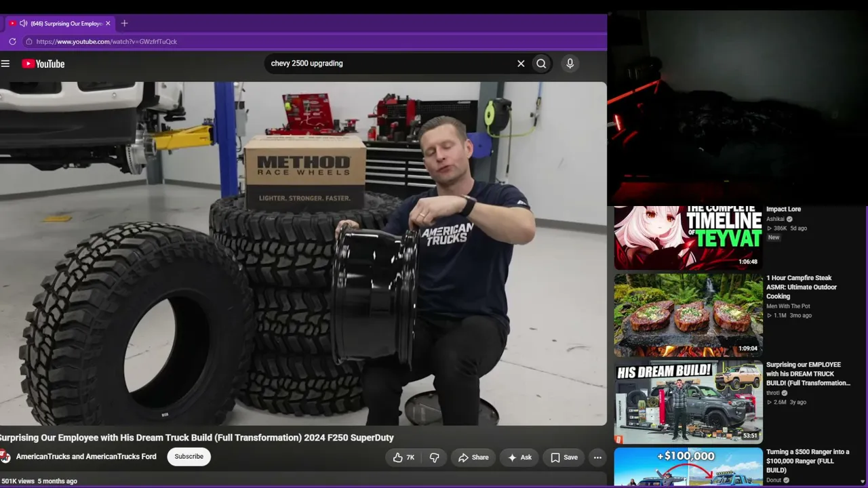Like the video with thumbs-up 7K
Image resolution: width=868 pixels, height=488 pixels.
(403, 457)
